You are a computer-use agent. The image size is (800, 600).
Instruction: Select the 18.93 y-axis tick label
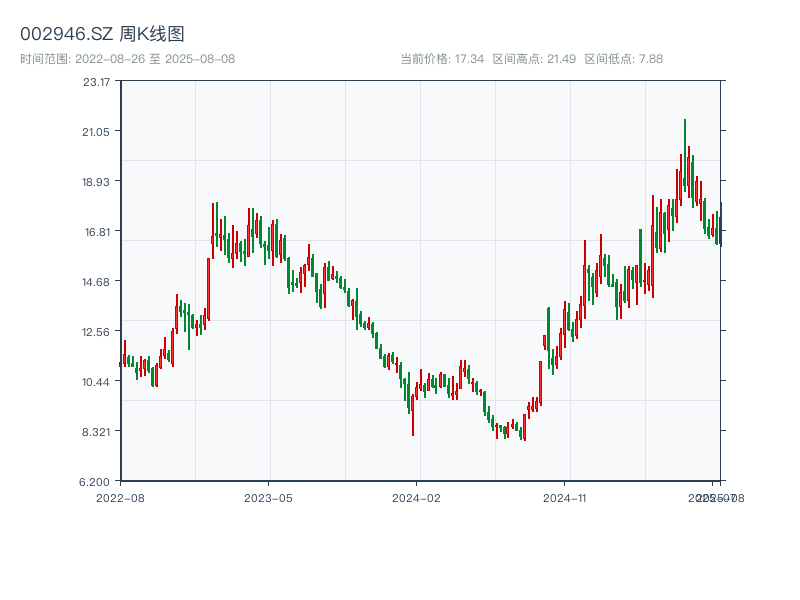[96, 182]
